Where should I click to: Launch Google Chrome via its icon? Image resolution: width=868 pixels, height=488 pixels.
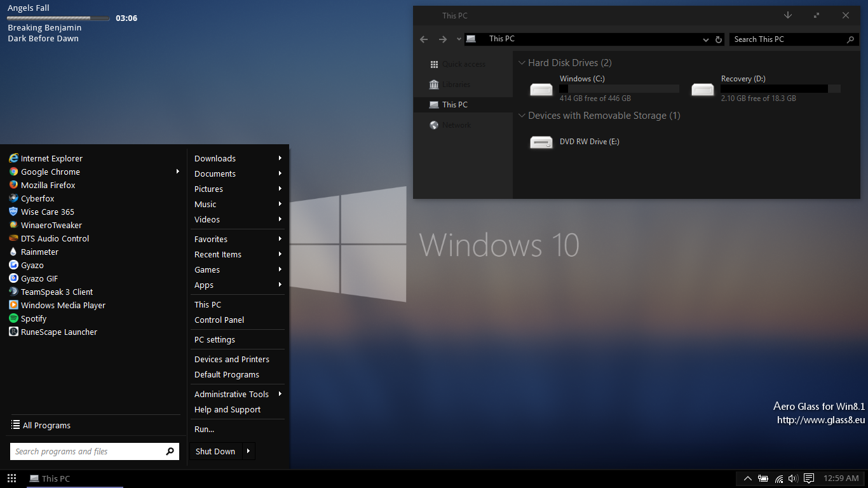tap(13, 172)
